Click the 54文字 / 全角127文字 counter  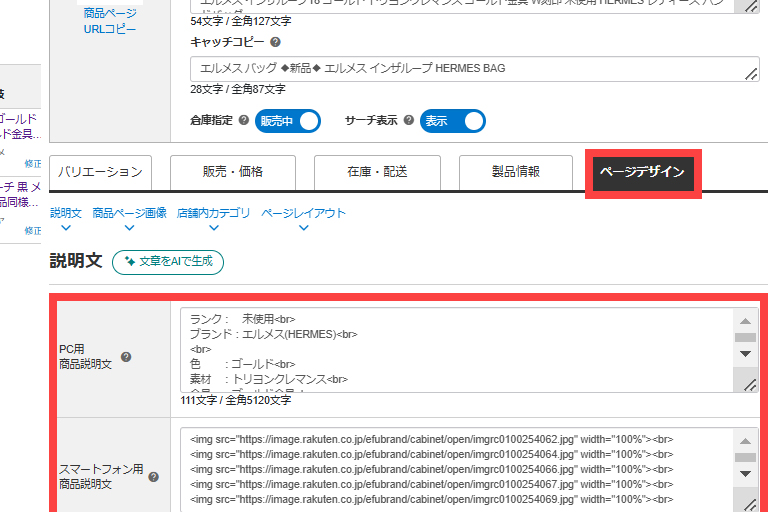(241, 22)
